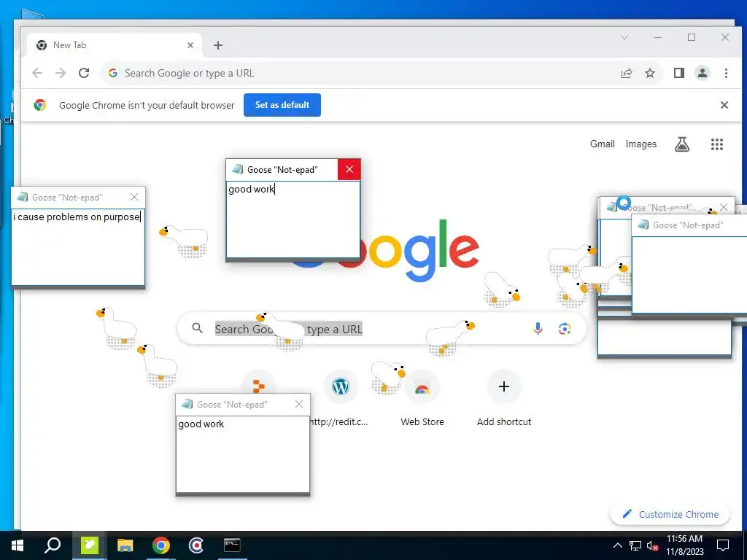Go forward using Chrome's forward arrow
747x560 pixels.
tap(61, 73)
